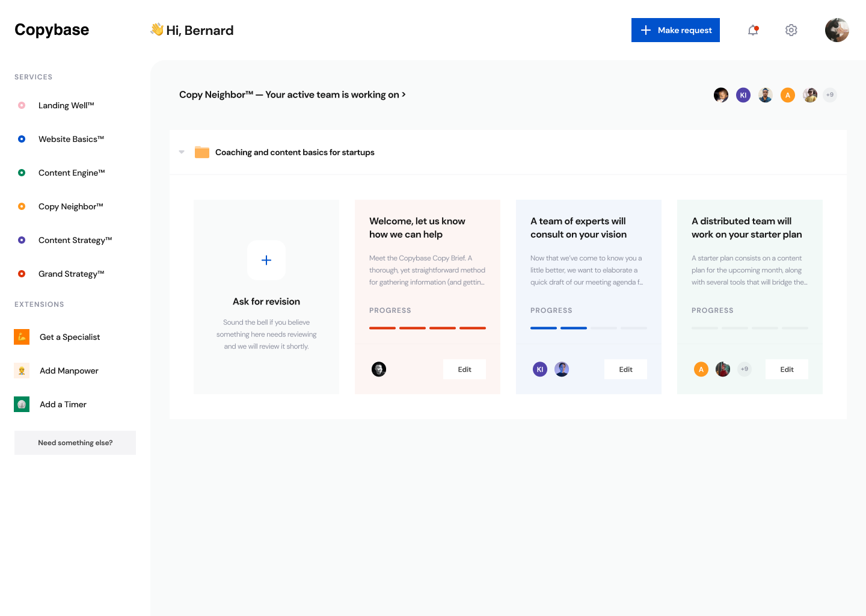Open Content Engine™ service
The height and width of the screenshot is (616, 866).
[x=72, y=173]
